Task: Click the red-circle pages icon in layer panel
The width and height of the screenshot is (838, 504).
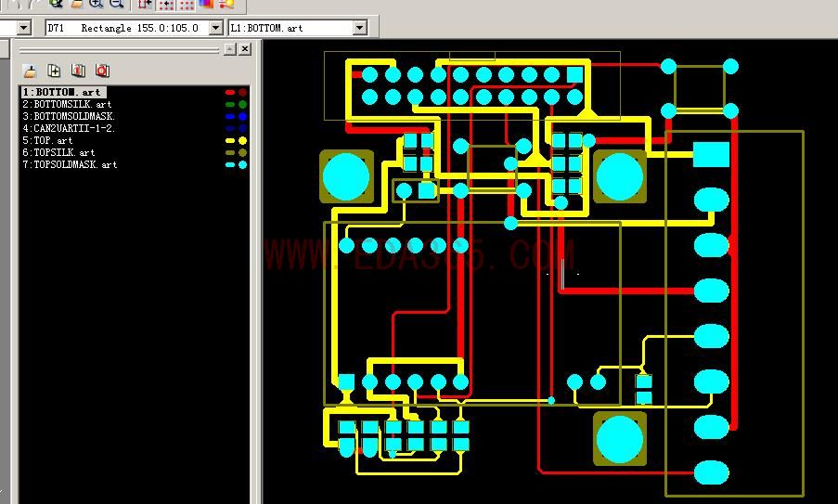Action: pos(102,71)
